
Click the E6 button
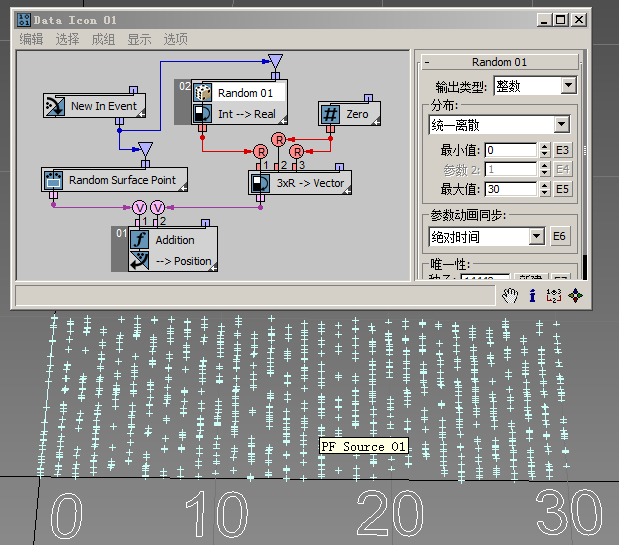point(559,236)
